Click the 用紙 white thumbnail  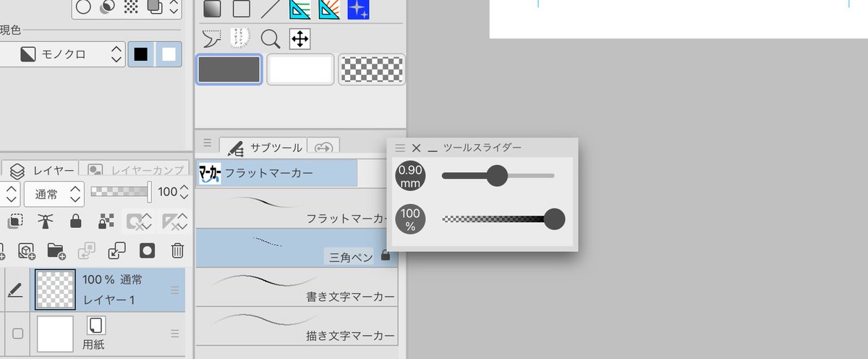[x=55, y=334]
